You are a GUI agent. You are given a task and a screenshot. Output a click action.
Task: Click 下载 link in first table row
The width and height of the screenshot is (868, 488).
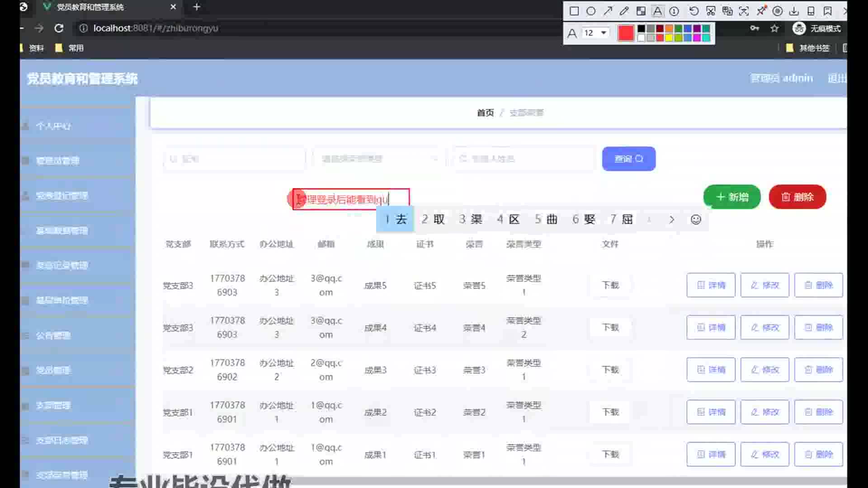coord(610,285)
